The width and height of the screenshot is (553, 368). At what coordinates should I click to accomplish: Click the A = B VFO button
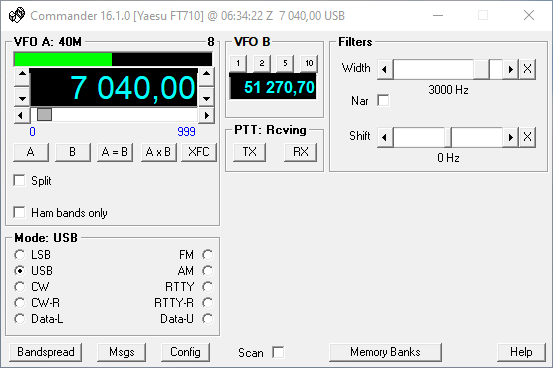click(115, 152)
